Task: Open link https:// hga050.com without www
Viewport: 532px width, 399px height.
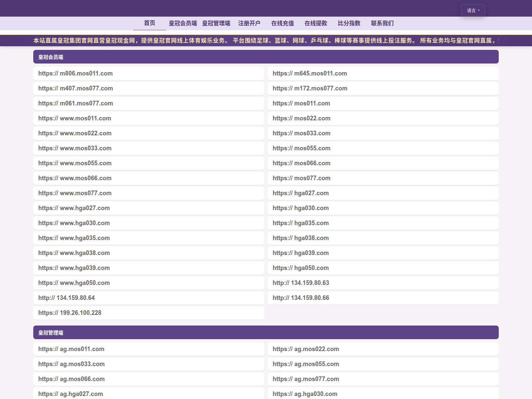Action: (x=383, y=268)
